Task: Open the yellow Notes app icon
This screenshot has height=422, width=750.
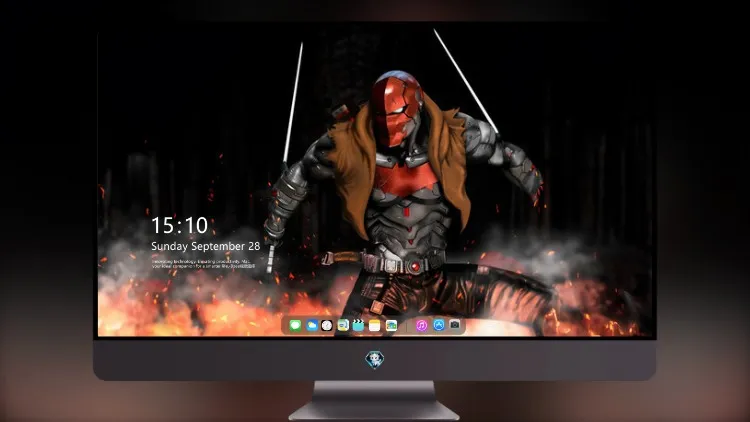Action: (375, 326)
